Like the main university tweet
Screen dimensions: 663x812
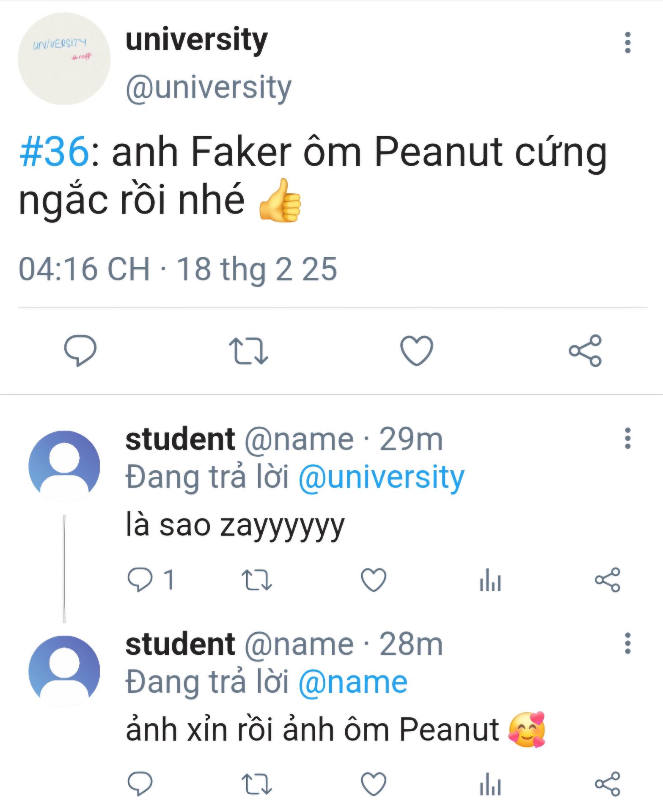coord(417,350)
